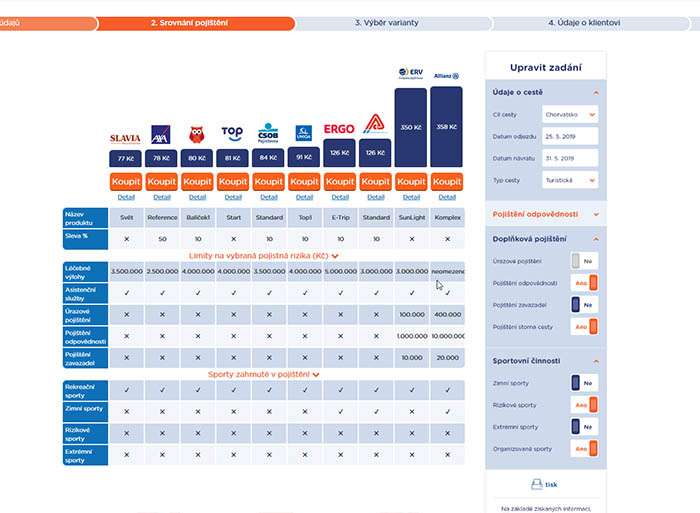Open Detail link under Allianz offer

click(446, 197)
